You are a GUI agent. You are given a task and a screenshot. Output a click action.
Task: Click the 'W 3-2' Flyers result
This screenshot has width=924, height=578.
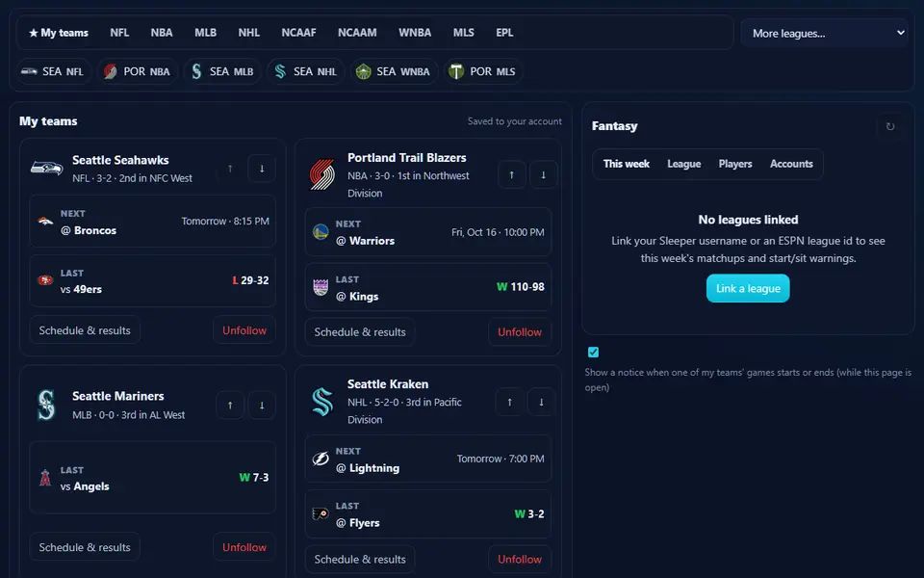point(529,513)
